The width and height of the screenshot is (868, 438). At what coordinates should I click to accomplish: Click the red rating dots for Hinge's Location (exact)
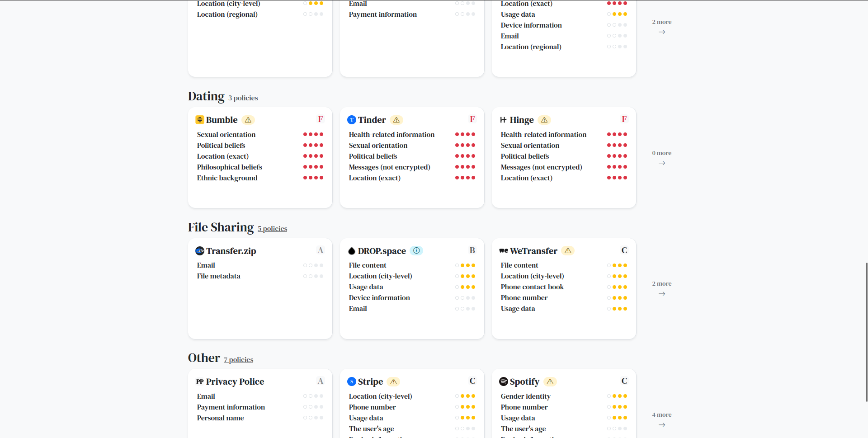tap(617, 178)
